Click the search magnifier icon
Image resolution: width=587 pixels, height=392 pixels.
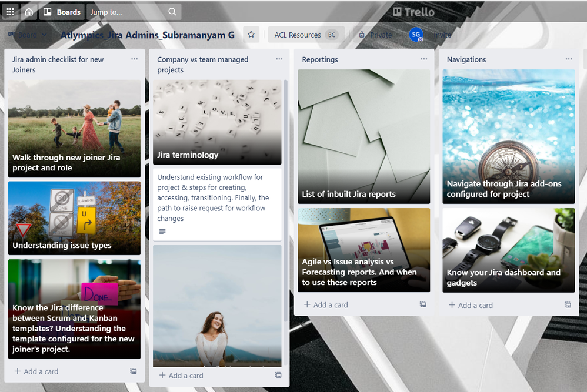tap(172, 12)
